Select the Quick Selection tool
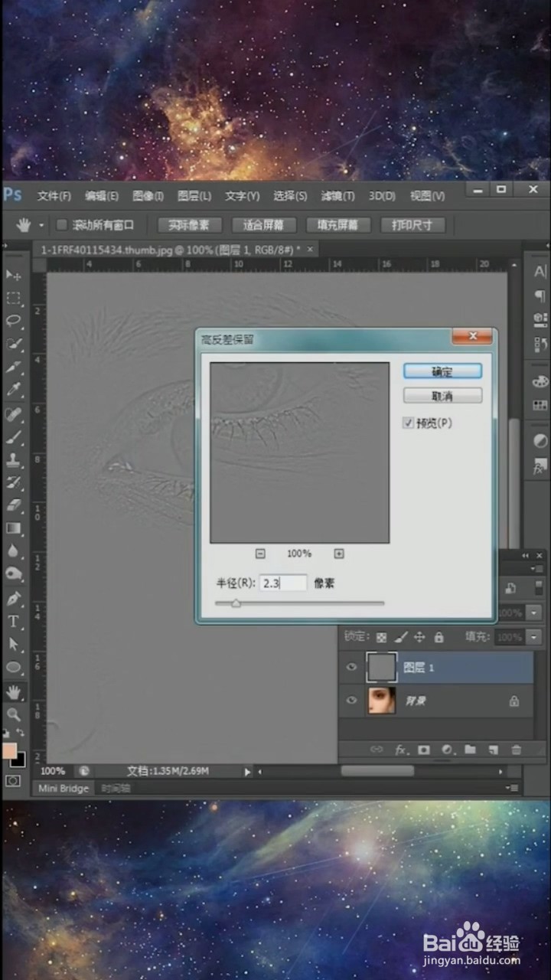 coord(14,344)
